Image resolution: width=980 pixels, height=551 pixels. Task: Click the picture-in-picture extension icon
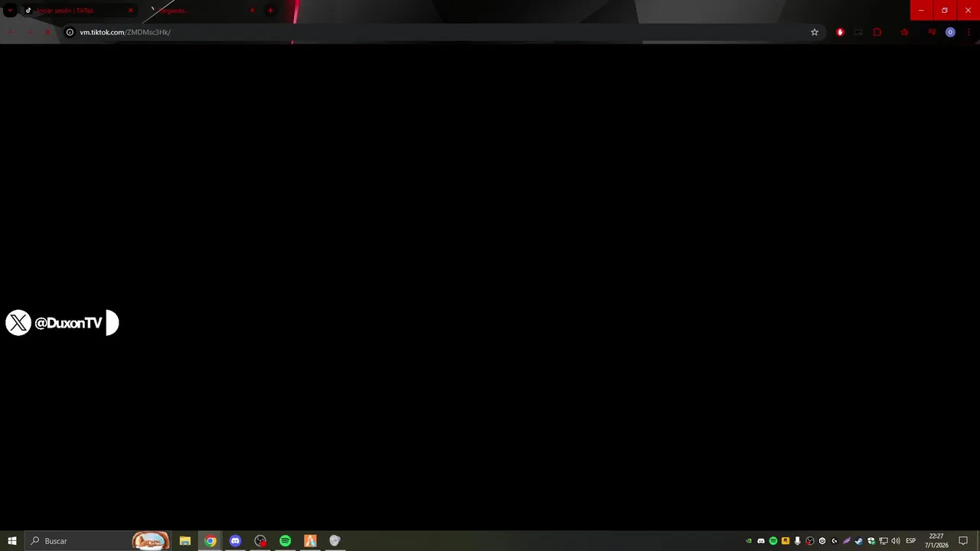tap(858, 32)
